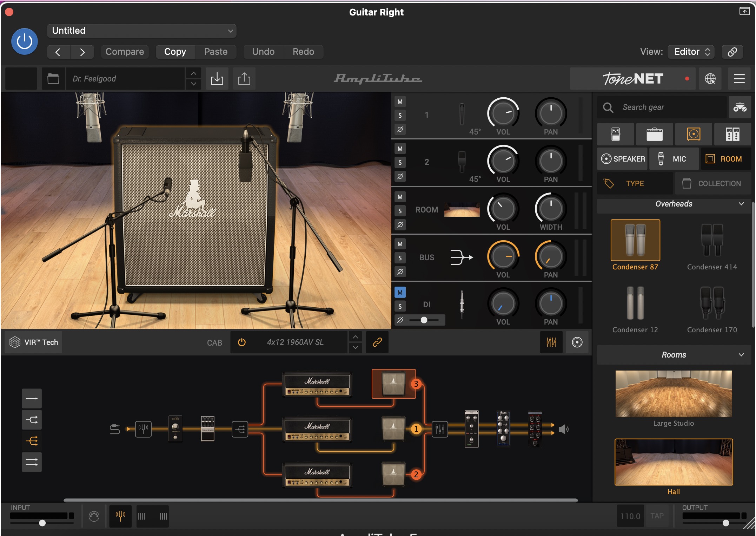Click the VIR Tech button
Viewport: 756px width, 536px height.
coord(34,342)
